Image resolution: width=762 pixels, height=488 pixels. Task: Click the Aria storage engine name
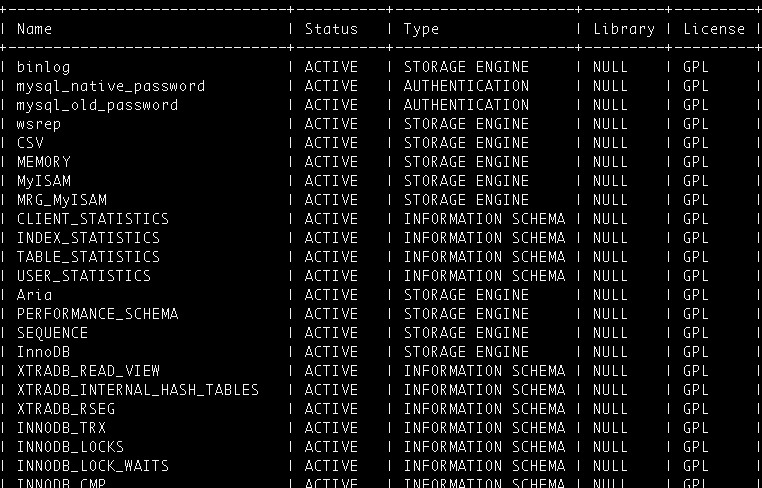tap(34, 295)
